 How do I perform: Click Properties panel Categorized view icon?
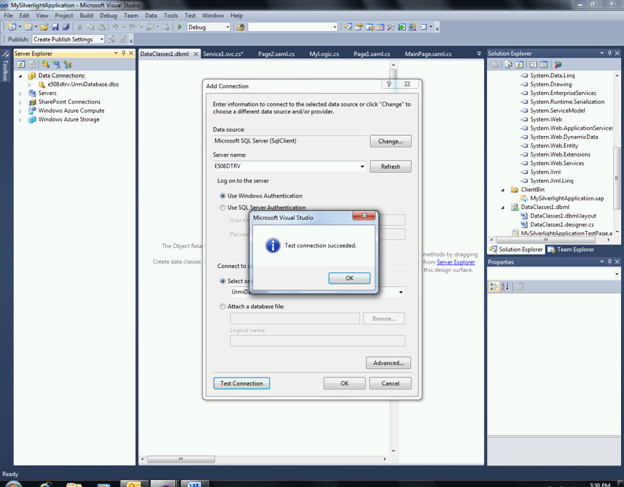pyautogui.click(x=493, y=286)
